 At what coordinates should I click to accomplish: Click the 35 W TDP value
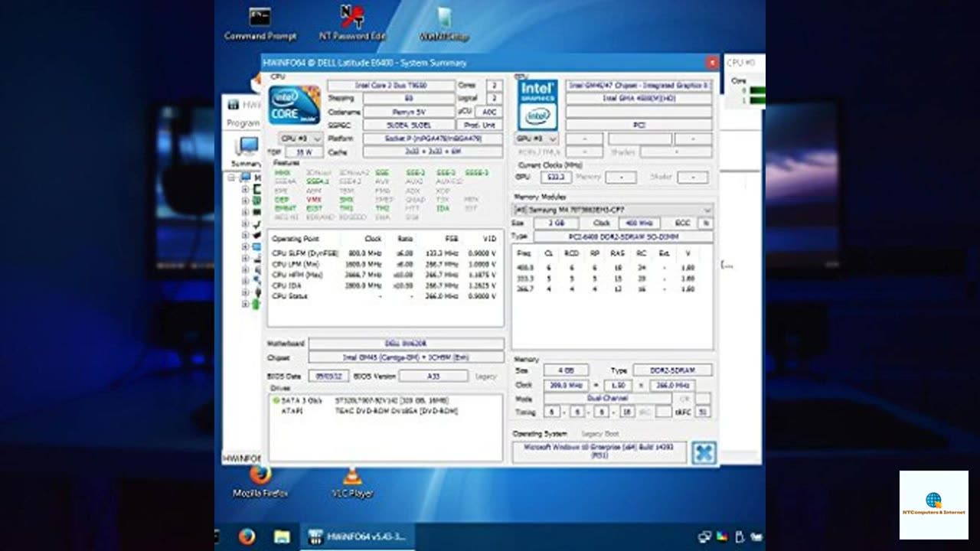(303, 152)
